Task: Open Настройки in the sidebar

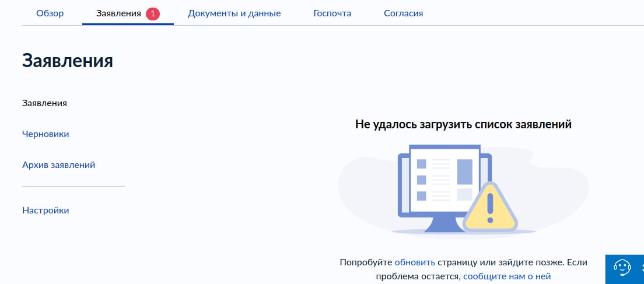Action: click(x=45, y=211)
